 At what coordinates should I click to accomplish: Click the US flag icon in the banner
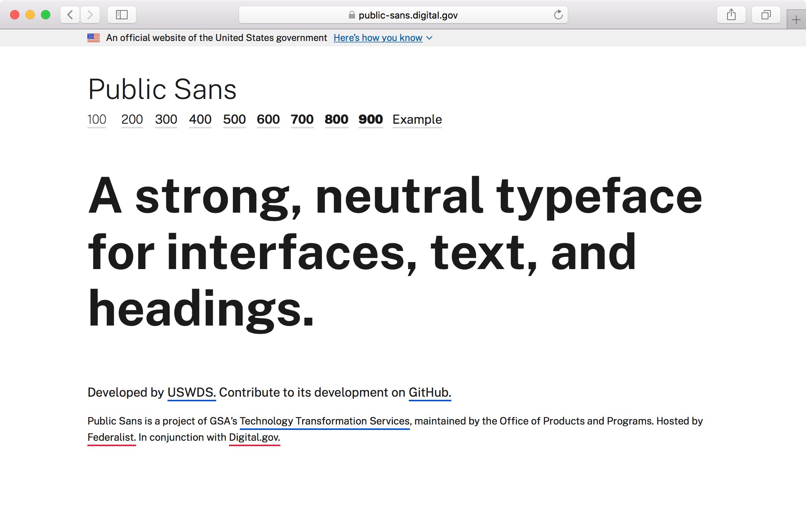click(94, 38)
